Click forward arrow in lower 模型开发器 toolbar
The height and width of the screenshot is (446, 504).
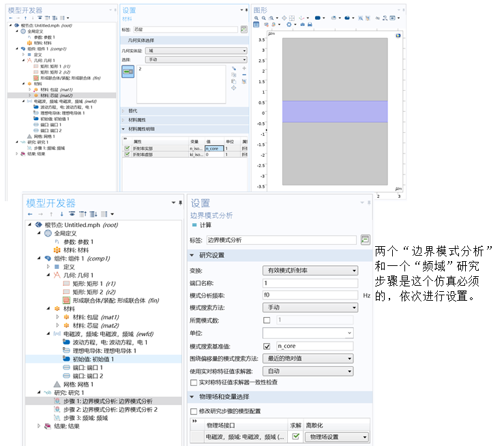tap(40, 214)
